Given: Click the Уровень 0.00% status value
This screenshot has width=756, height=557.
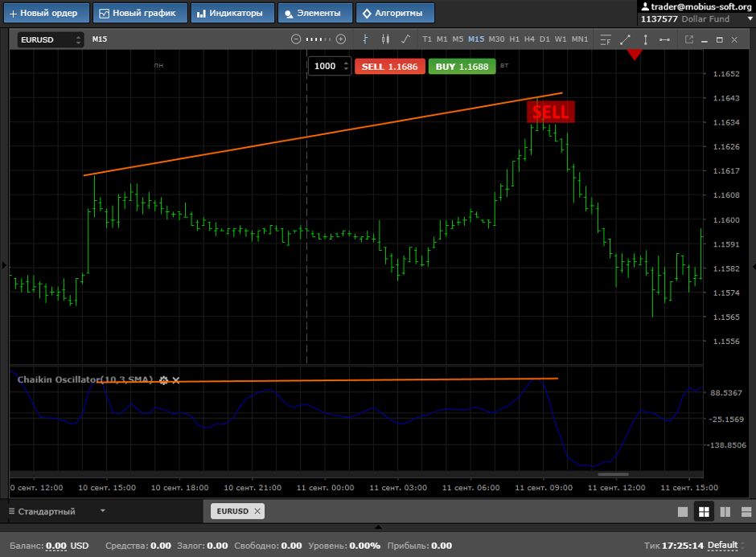Looking at the screenshot, I should tap(365, 546).
